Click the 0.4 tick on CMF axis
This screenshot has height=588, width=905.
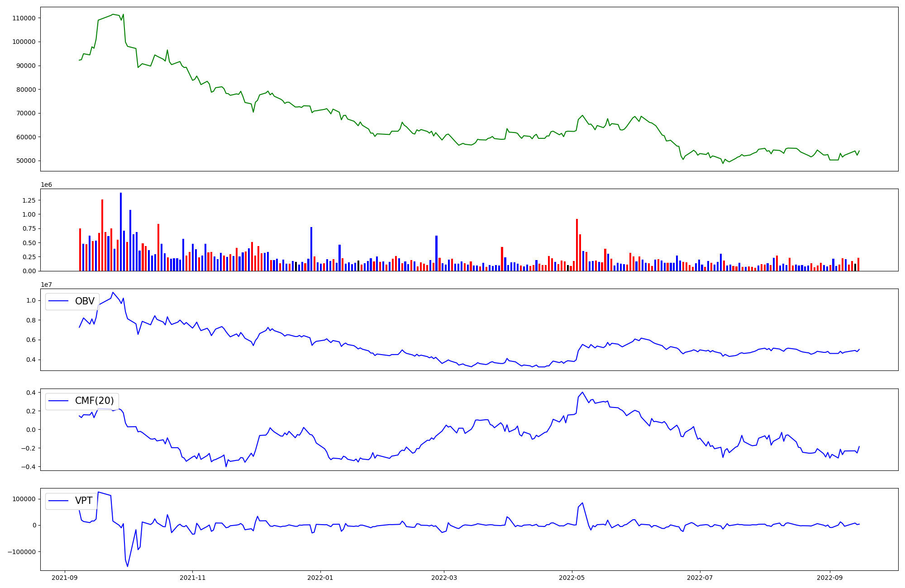pos(31,393)
